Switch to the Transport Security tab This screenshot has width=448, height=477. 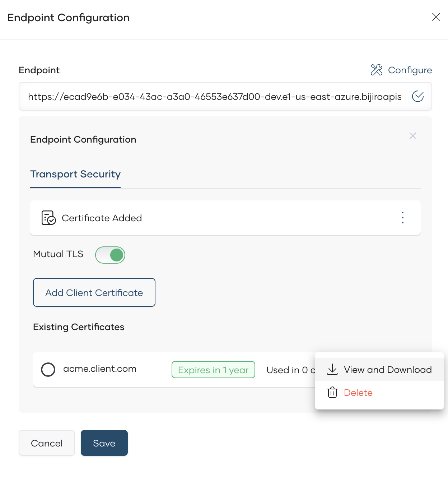[75, 174]
